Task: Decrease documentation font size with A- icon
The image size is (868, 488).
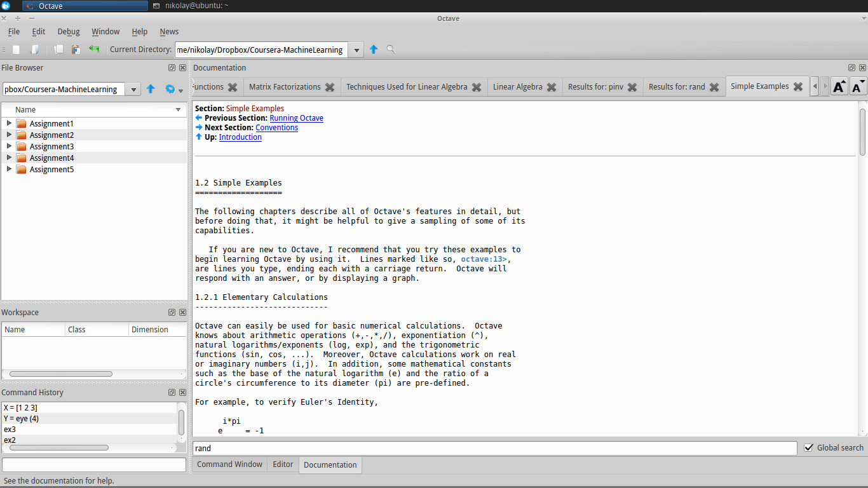Action: tap(858, 86)
